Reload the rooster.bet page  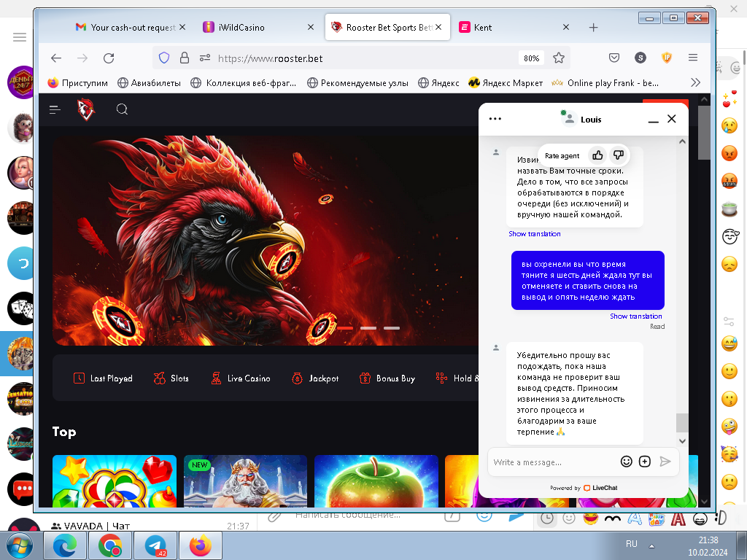[x=109, y=58]
